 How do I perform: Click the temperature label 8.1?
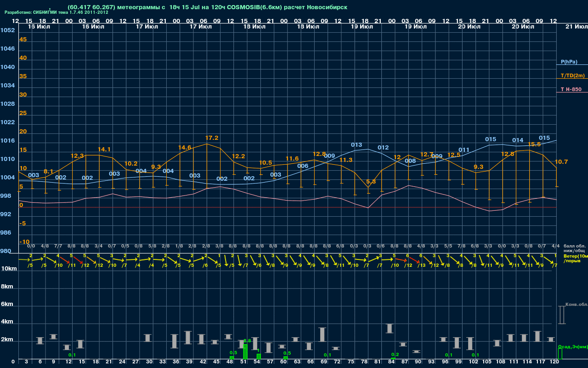click(x=48, y=171)
